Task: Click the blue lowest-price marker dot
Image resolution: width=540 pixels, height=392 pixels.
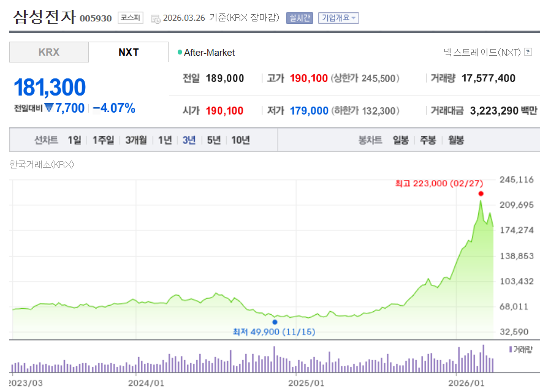Action: (x=275, y=322)
